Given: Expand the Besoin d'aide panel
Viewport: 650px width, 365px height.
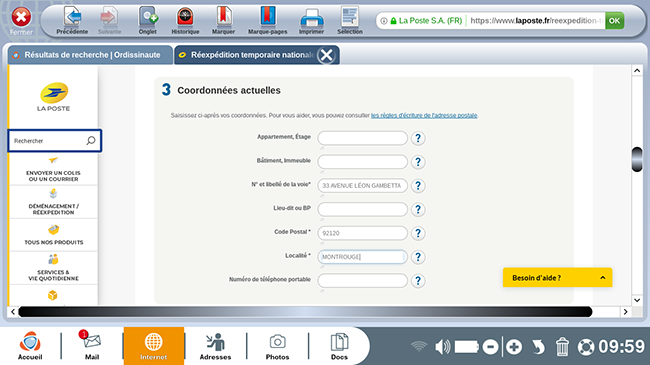Looking at the screenshot, I should pos(557,277).
